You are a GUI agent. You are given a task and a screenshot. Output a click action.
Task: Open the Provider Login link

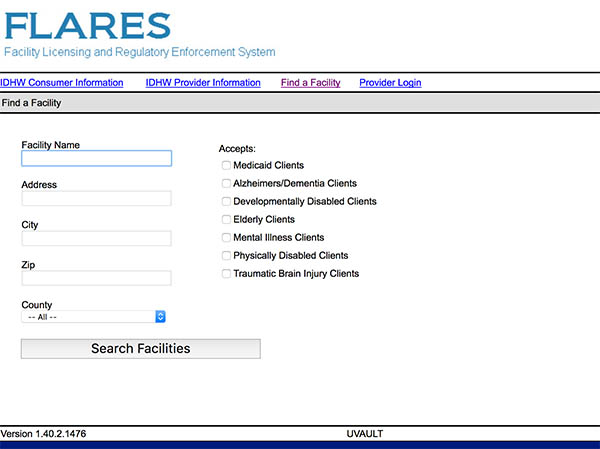click(390, 83)
